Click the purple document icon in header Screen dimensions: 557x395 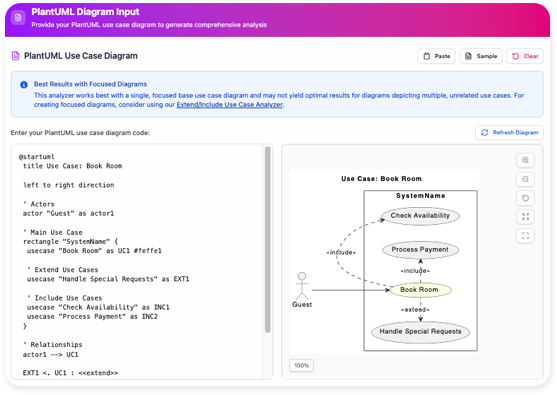click(18, 17)
